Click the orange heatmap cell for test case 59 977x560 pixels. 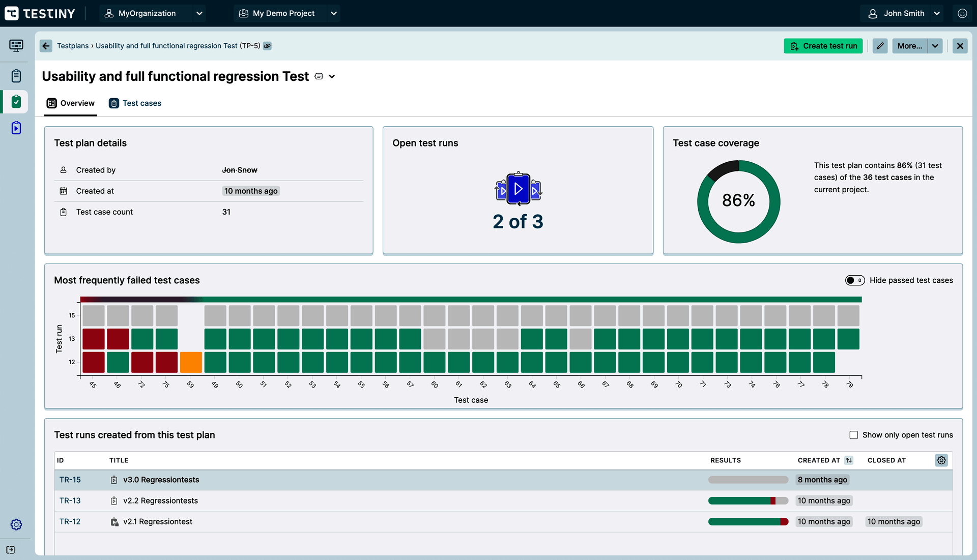191,362
